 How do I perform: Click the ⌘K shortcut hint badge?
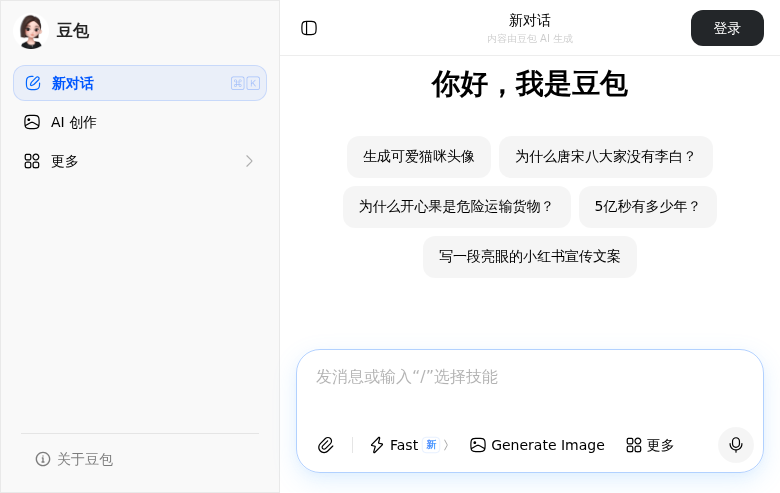click(x=245, y=83)
